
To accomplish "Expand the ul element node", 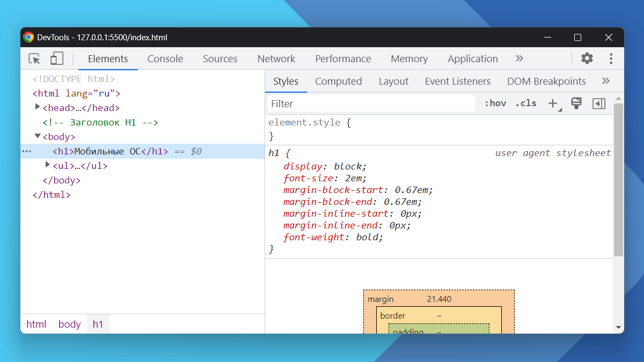I will 48,165.
